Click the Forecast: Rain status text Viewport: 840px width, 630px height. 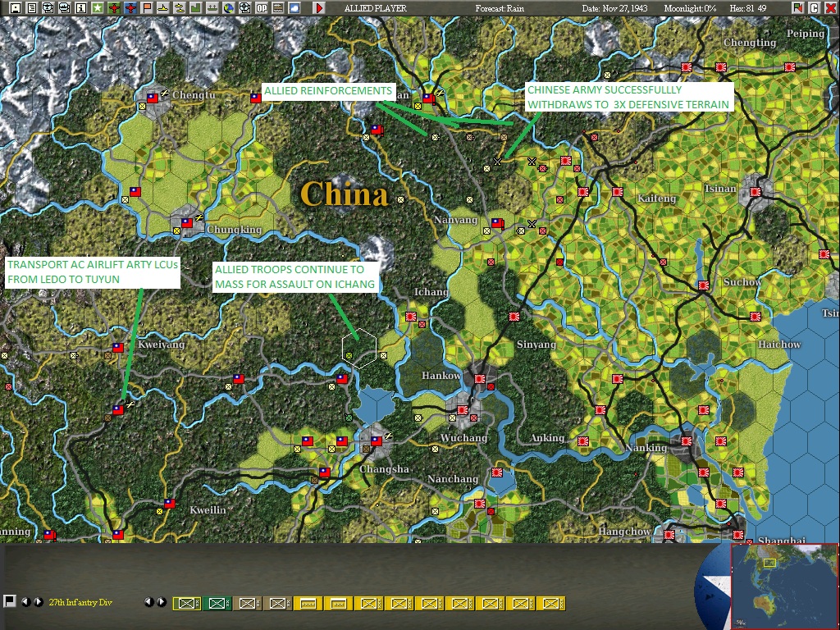coord(500,8)
